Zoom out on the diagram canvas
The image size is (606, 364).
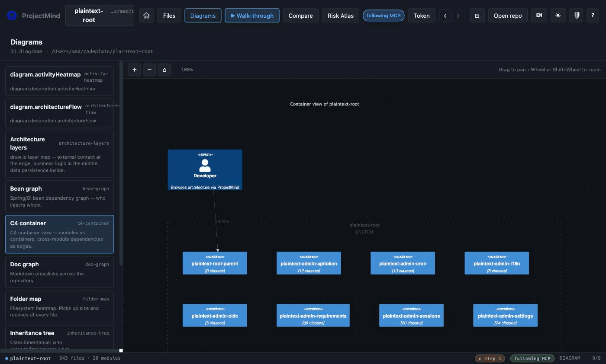click(x=149, y=70)
